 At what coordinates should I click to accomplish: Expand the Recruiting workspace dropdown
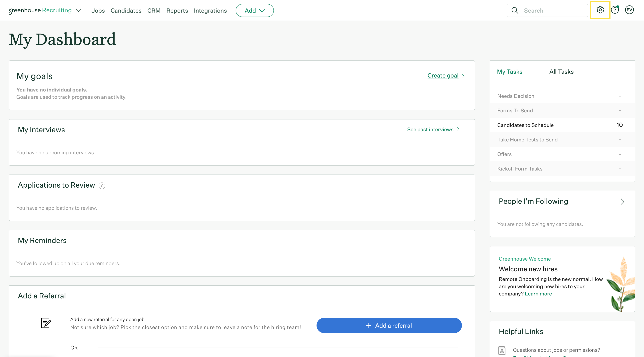click(x=78, y=11)
